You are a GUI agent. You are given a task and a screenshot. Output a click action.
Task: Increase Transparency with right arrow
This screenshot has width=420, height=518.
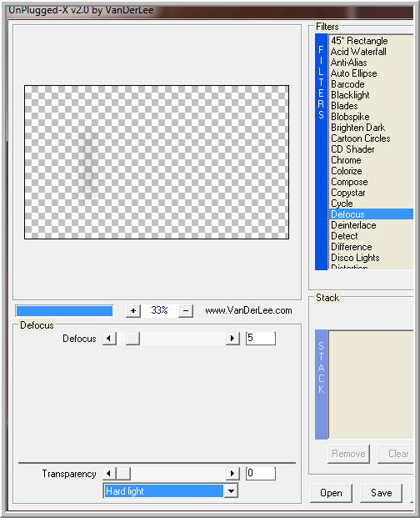[232, 474]
